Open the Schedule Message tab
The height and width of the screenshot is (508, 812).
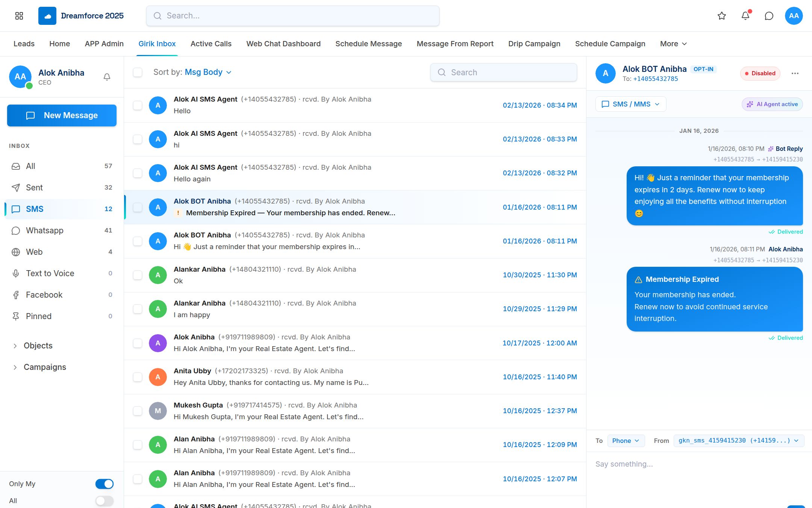click(x=368, y=44)
